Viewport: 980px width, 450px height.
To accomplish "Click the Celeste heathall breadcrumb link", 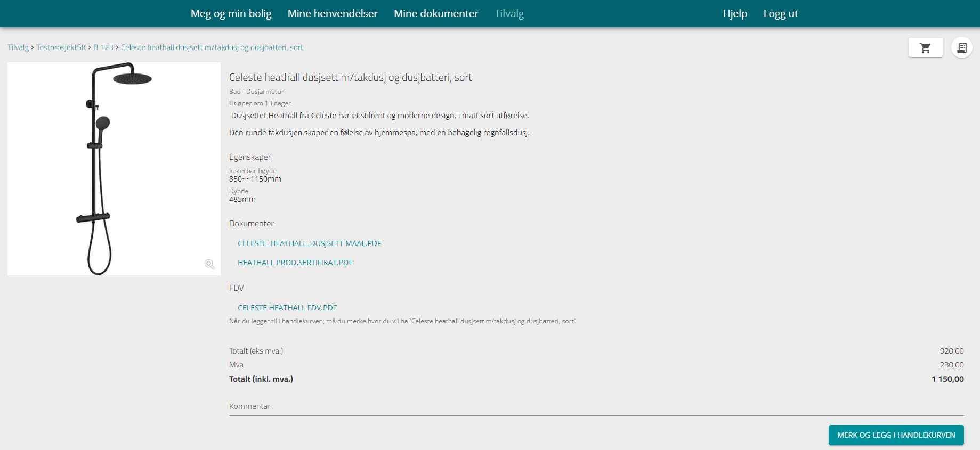I will tap(212, 47).
